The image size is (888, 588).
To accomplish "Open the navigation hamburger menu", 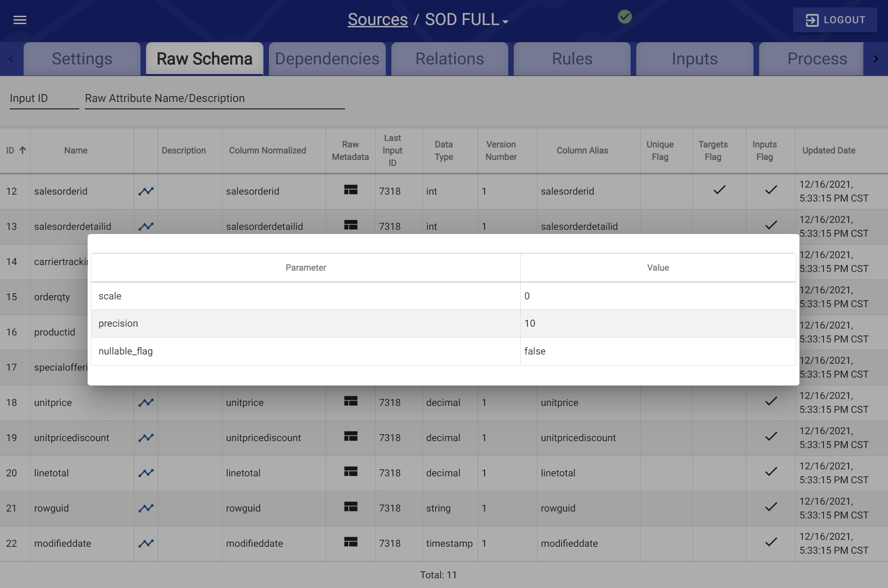I will click(x=20, y=20).
